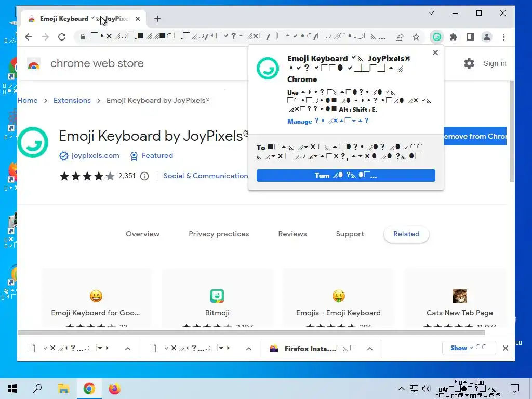This screenshot has height=399, width=532.
Task: Close the downloads bar
Action: tap(505, 348)
